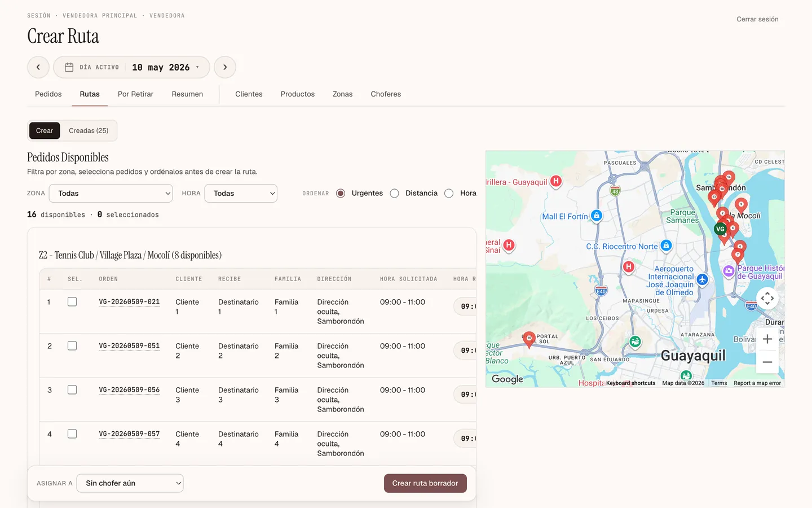Image resolution: width=812 pixels, height=508 pixels.
Task: Click the map fullscreen toggle icon
Action: click(767, 298)
